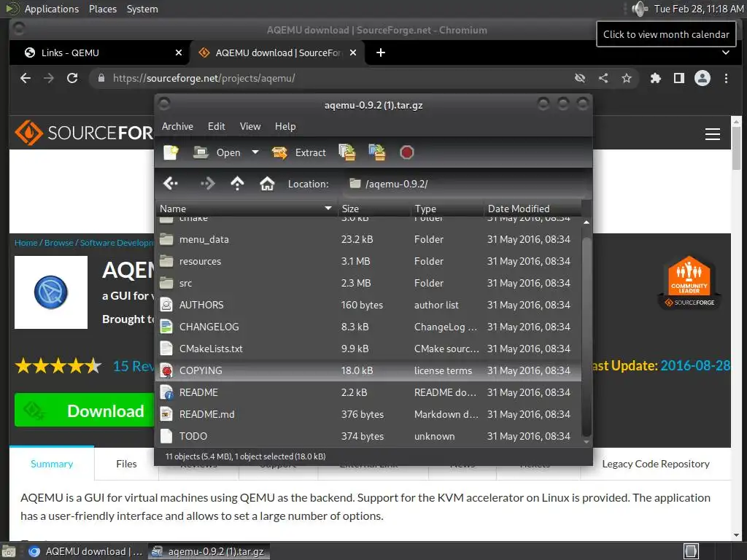The height and width of the screenshot is (560, 747).
Task: Sort files by Size column
Action: 373,209
